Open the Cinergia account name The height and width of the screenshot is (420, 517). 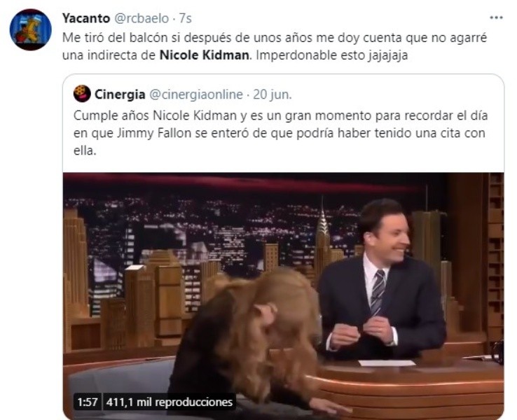[x=120, y=94]
